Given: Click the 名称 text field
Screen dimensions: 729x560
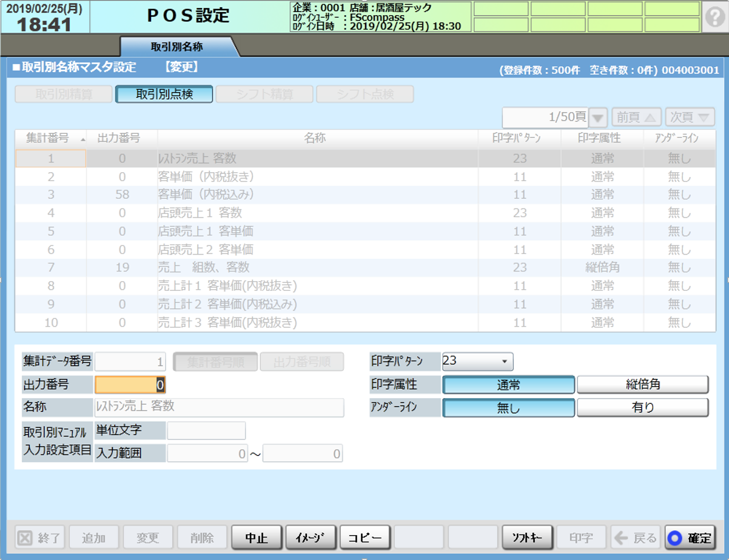Looking at the screenshot, I should coord(220,407).
